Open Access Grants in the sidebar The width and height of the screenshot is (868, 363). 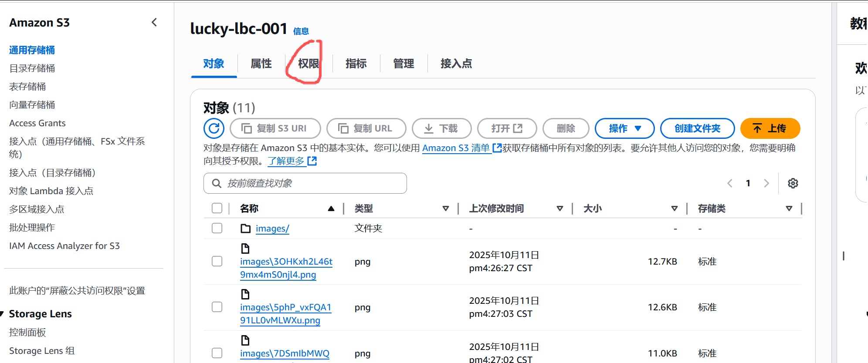pos(37,123)
